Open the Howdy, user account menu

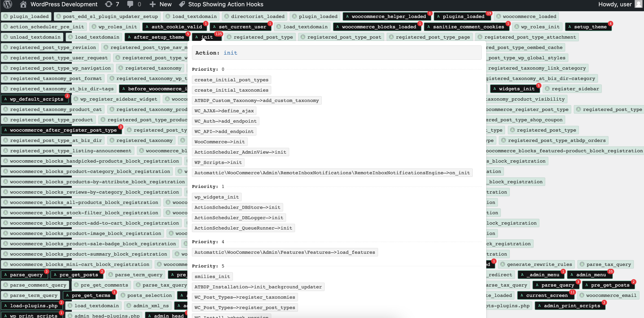[x=620, y=4]
